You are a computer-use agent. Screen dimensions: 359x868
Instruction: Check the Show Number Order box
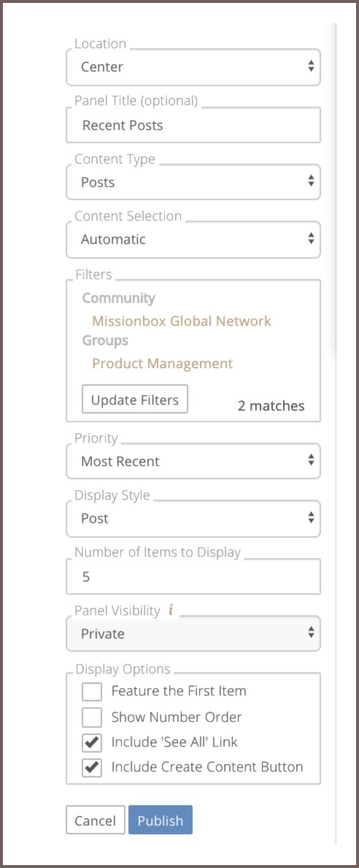point(92,717)
